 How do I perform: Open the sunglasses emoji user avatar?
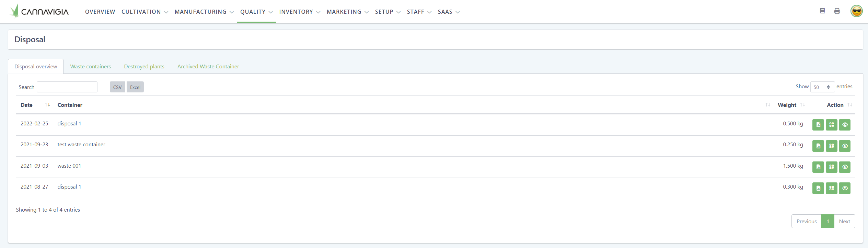point(856,11)
